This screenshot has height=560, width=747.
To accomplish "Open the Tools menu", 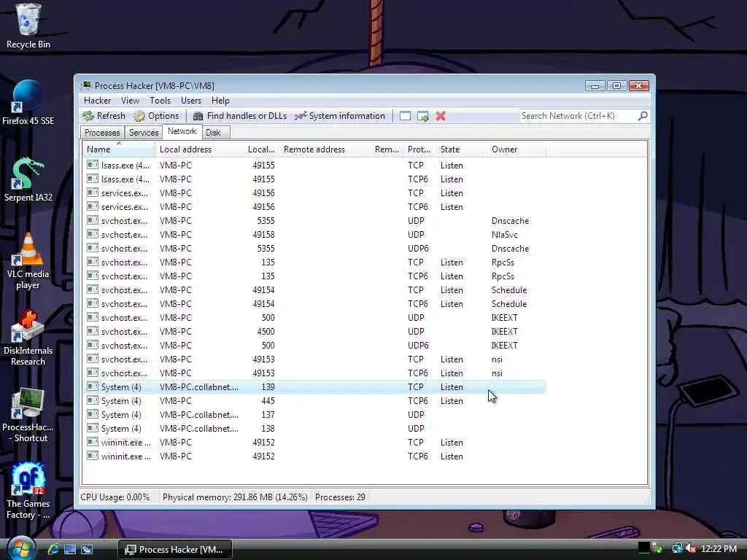I will coord(160,101).
